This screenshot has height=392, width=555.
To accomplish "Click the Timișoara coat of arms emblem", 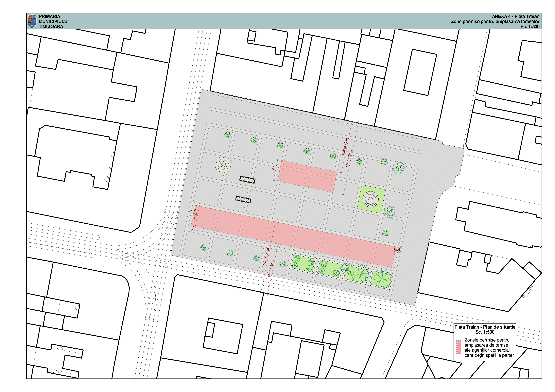I will tap(32, 21).
